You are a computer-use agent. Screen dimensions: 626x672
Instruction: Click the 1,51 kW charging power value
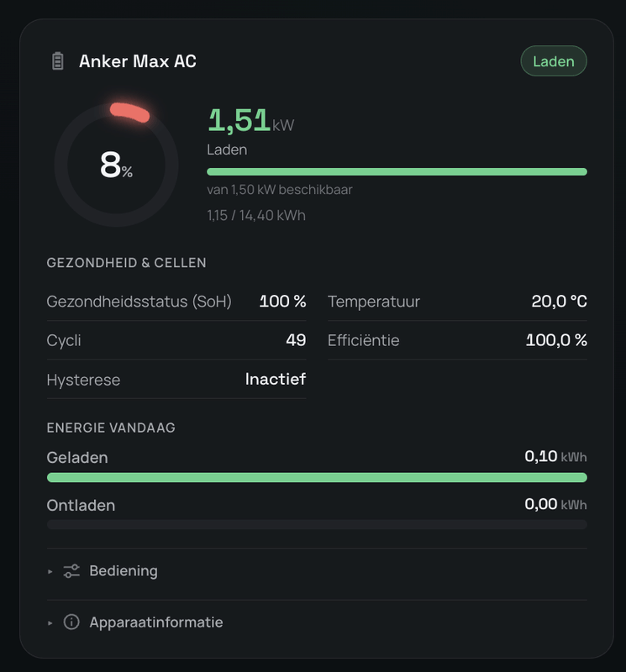[x=251, y=120]
